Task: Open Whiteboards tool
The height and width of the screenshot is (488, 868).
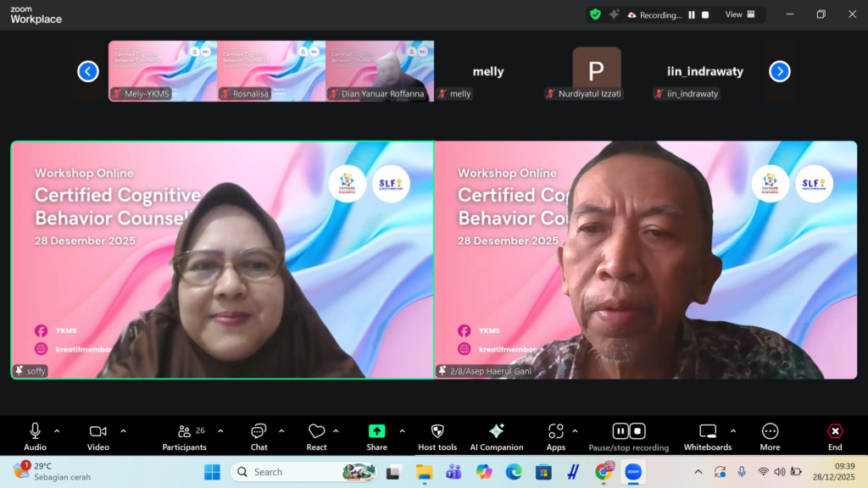Action: click(708, 436)
